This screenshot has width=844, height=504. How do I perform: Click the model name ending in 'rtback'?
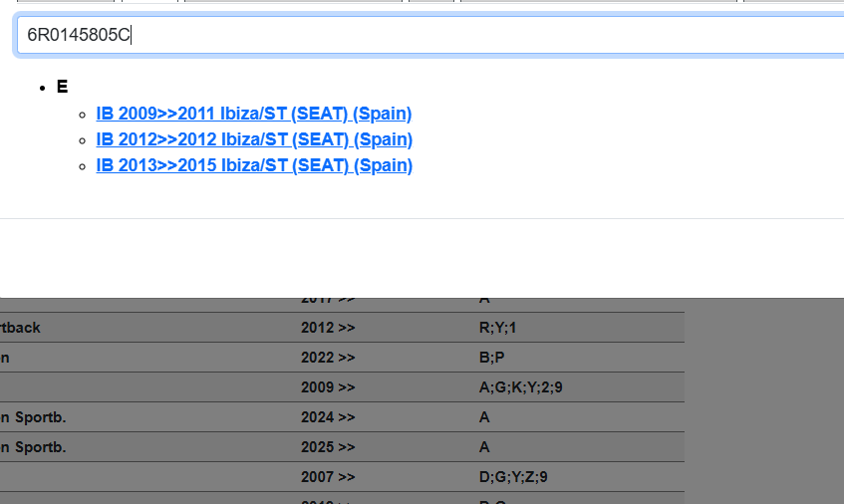pyautogui.click(x=21, y=328)
